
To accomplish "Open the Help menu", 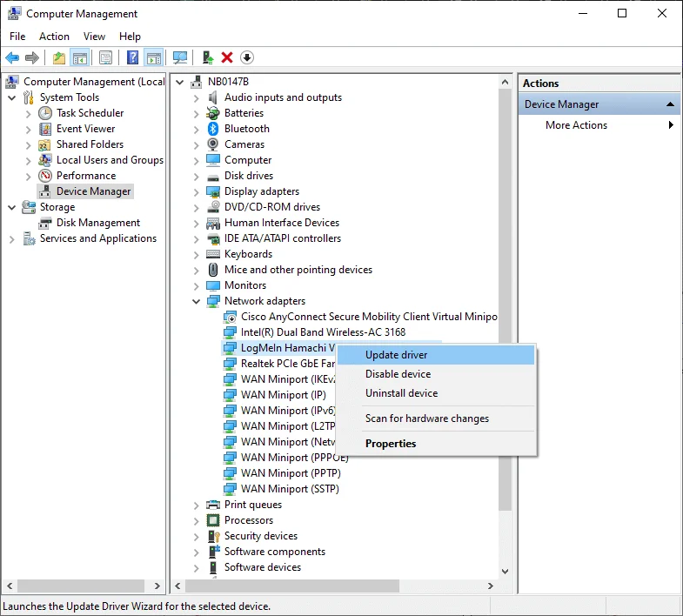I will click(130, 37).
